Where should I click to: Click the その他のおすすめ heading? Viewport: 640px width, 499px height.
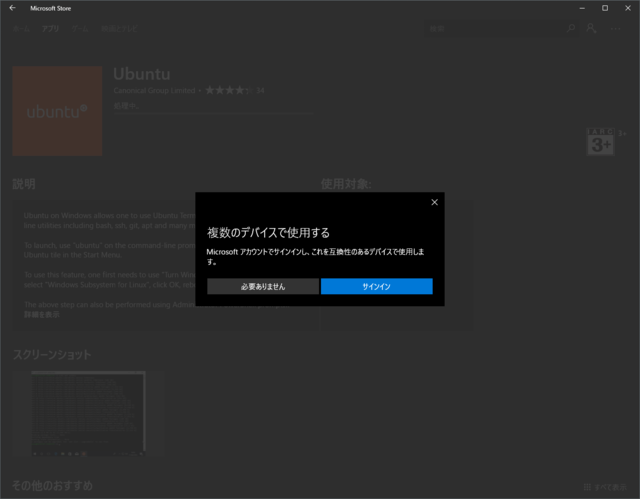[x=52, y=486]
